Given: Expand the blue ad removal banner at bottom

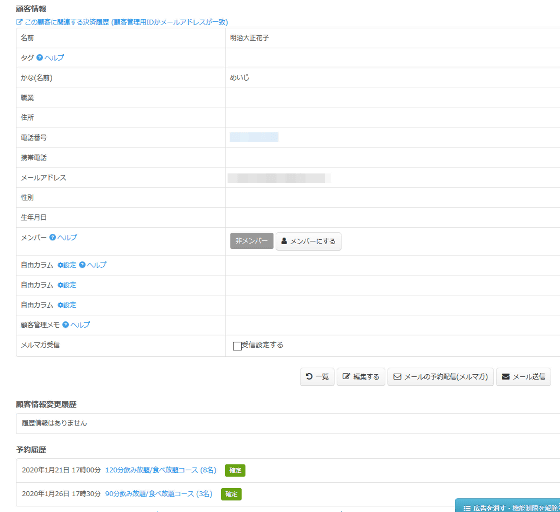Looking at the screenshot, I should [x=508, y=506].
